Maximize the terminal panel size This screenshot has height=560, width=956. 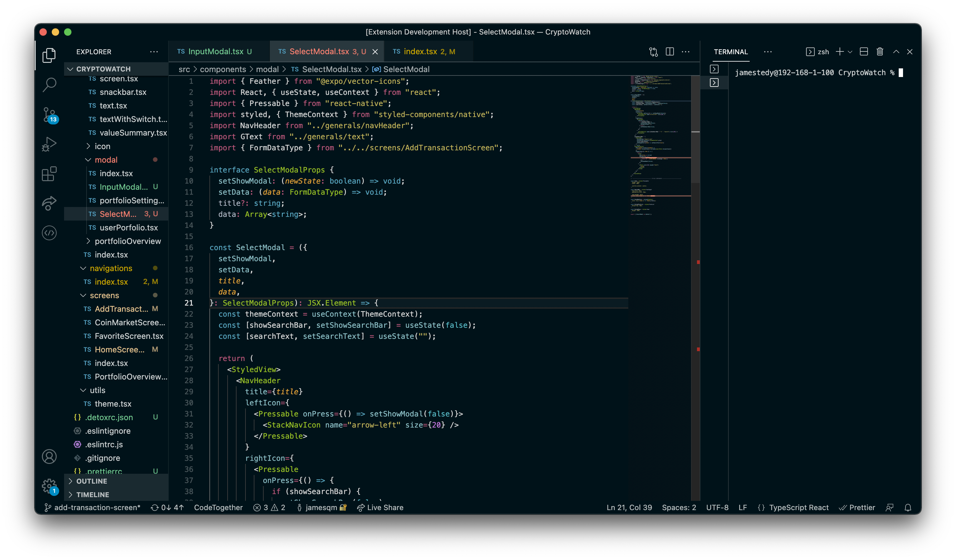tap(896, 52)
